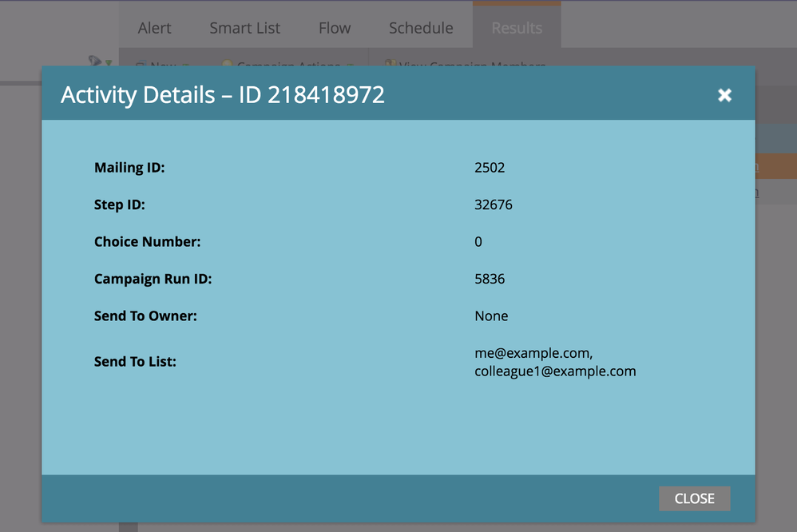The width and height of the screenshot is (797, 532).
Task: Open the Smart List tab
Action: point(244,28)
